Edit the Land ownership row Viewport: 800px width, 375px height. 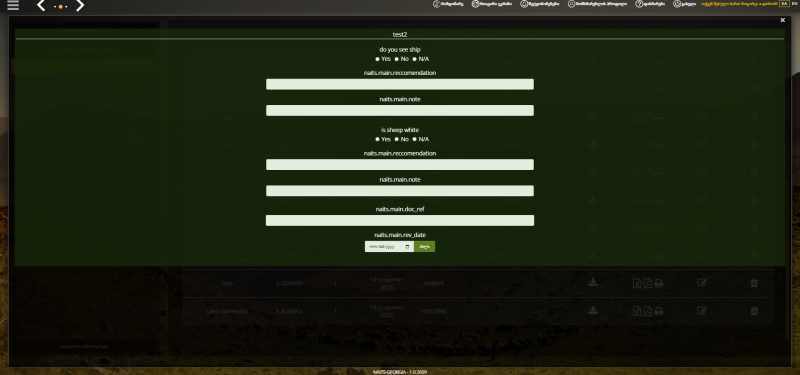pos(702,310)
